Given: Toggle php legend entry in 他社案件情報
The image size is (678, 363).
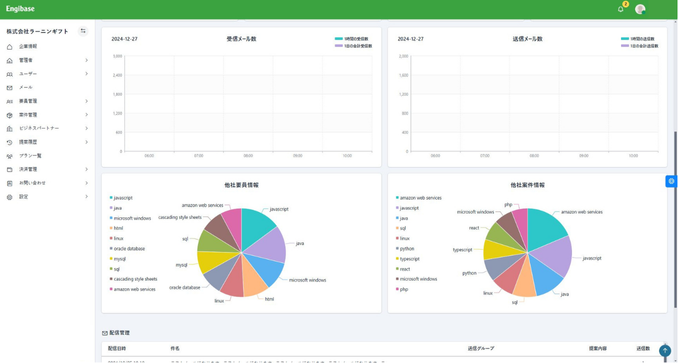Looking at the screenshot, I should [402, 289].
